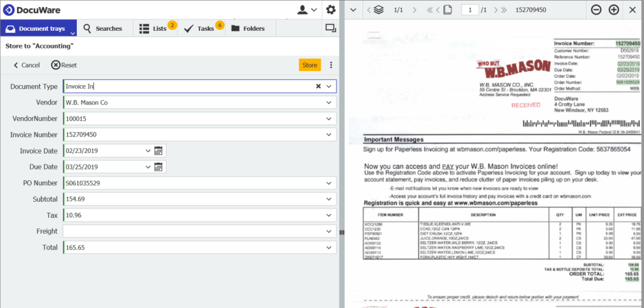
Task: Open the settings gear in the header
Action: coord(330,10)
